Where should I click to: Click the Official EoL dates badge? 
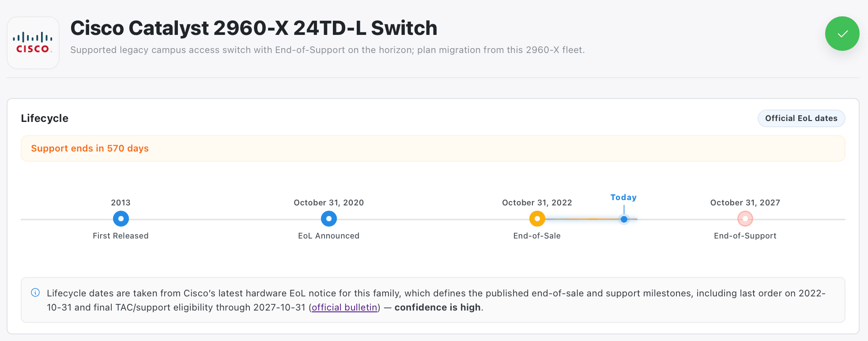coord(801,118)
